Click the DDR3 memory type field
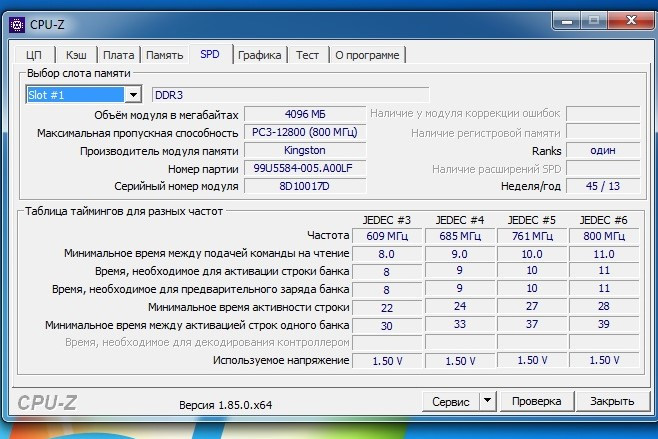This screenshot has width=658, height=439. (291, 95)
